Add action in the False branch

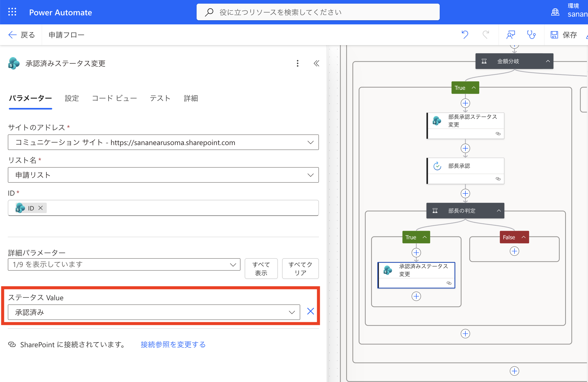514,251
